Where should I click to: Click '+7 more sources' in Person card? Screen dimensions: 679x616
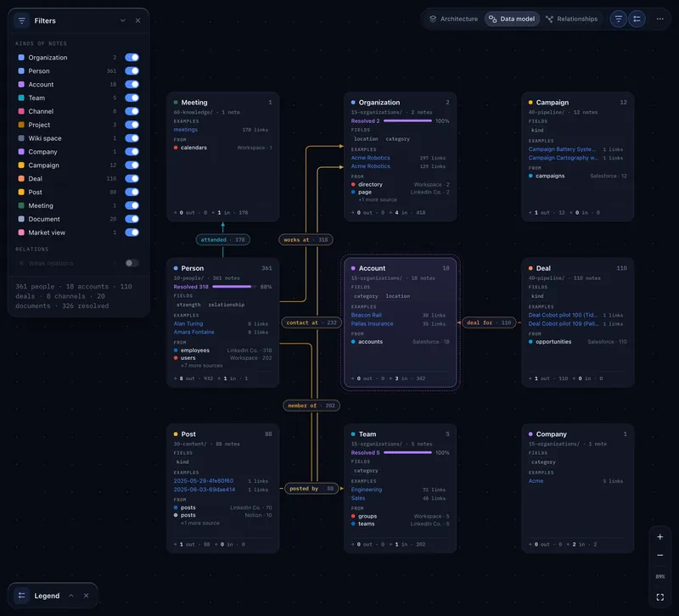[x=201, y=366]
